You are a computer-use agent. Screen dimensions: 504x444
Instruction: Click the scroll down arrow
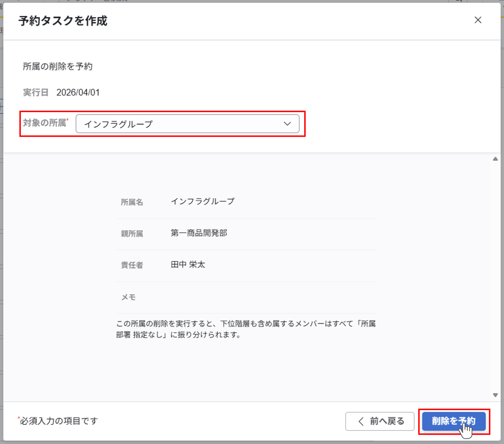coord(495,395)
